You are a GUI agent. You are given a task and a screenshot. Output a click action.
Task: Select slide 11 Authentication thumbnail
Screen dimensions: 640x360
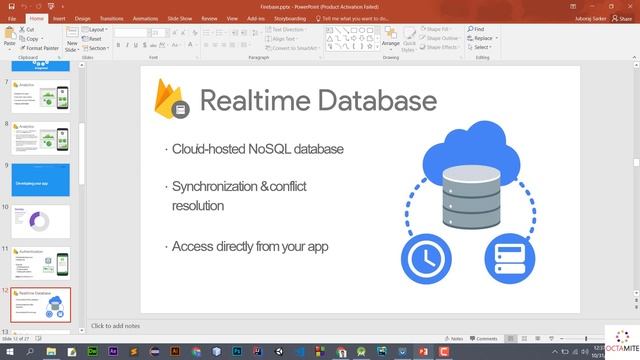point(40,263)
